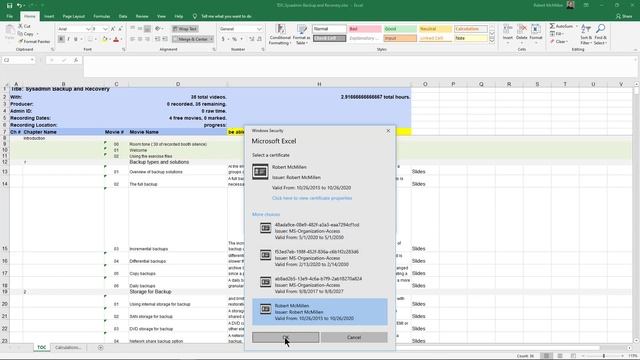The width and height of the screenshot is (640, 360).
Task: Open the Data ribbon tab
Action: click(123, 16)
